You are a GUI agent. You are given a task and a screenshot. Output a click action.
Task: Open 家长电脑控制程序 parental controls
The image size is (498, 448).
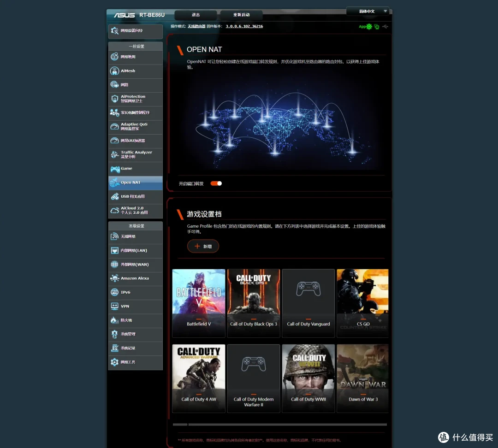point(135,113)
